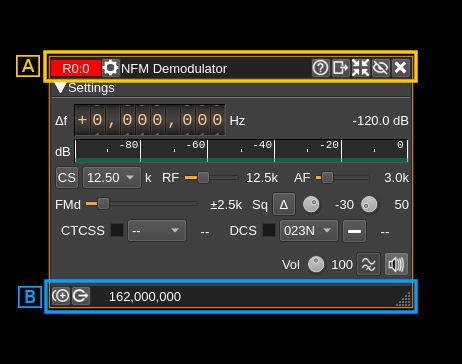Click the FMd deviation slider handle
Viewport: 462px width, 364px height.
coord(103,203)
